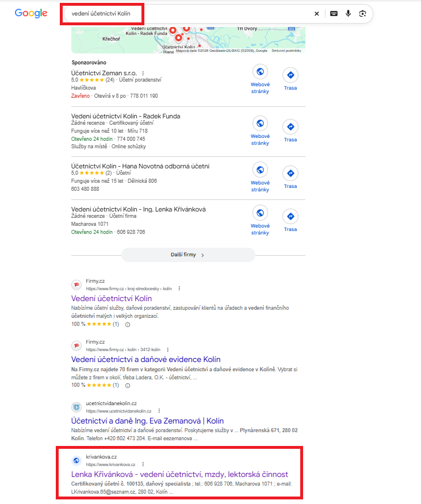Open Vedení účetnictví Kolín Firmy.cz result
The width and height of the screenshot is (421, 504).
pyautogui.click(x=111, y=298)
